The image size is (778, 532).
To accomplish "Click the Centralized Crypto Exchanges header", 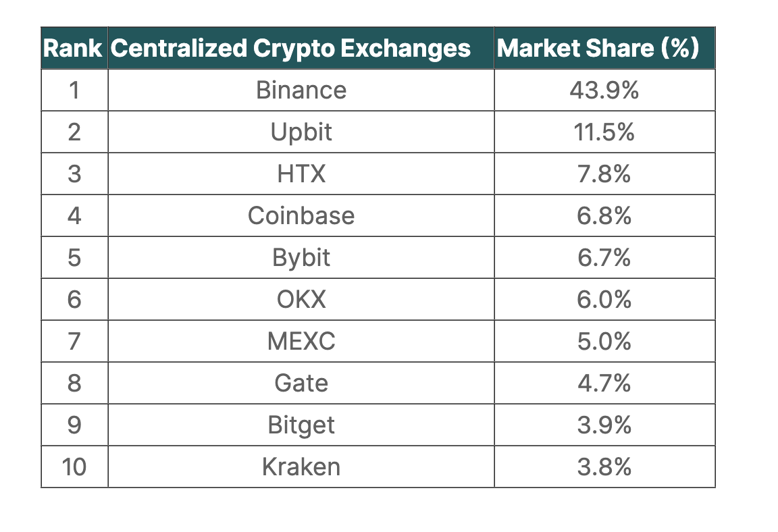I will point(290,49).
